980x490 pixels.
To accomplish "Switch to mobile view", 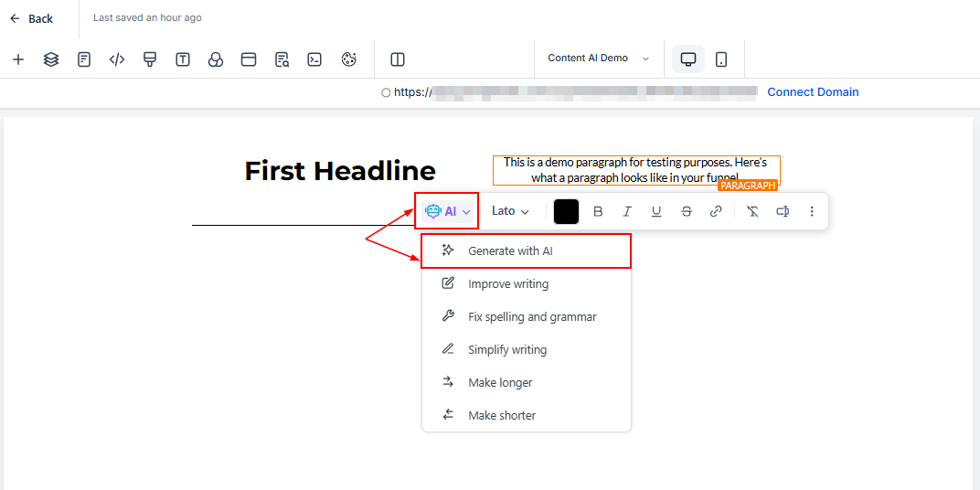I will point(721,59).
